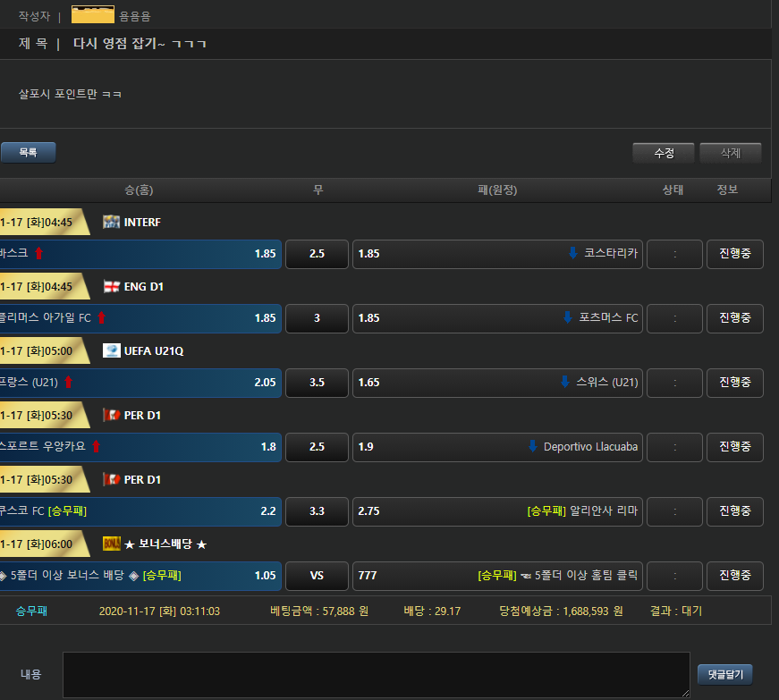The width and height of the screenshot is (779, 700).
Task: Click the 정보 column header
Action: pos(727,190)
